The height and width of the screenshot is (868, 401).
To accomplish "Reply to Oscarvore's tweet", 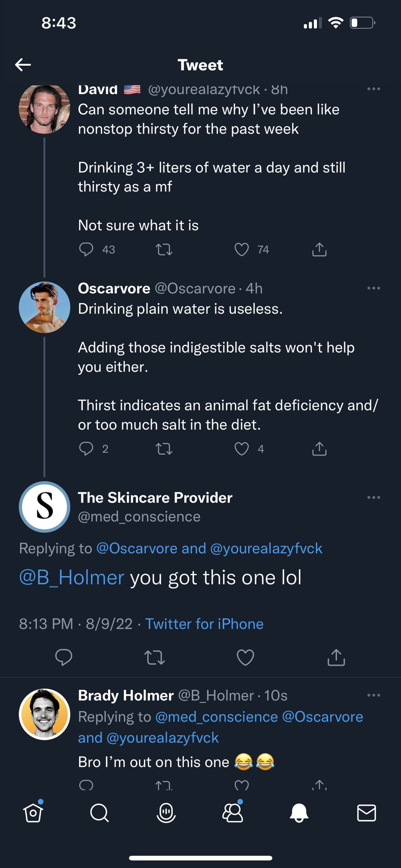I will [x=86, y=448].
